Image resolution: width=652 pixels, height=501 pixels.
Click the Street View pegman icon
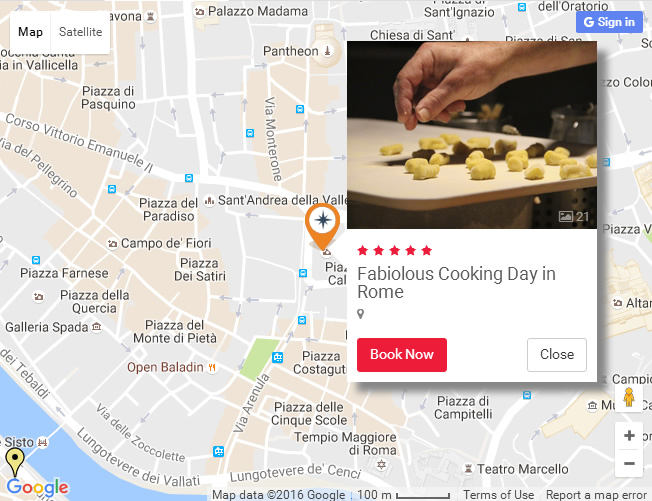click(x=629, y=397)
